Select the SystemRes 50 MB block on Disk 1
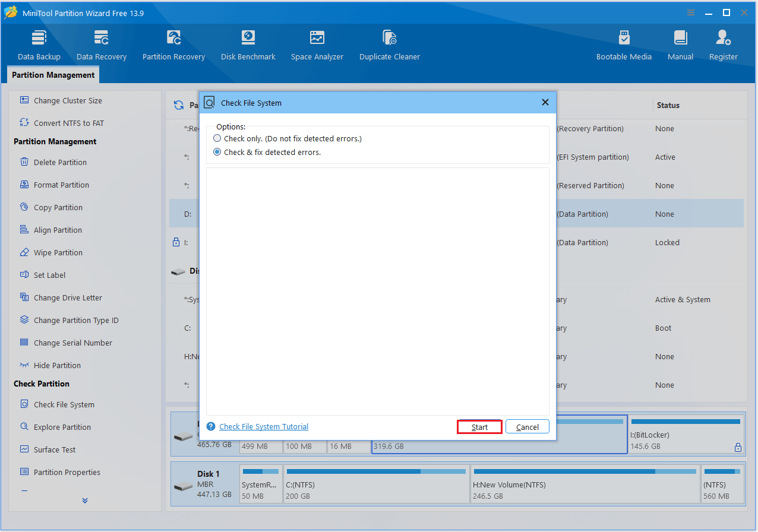The height and width of the screenshot is (532, 758). tap(261, 484)
